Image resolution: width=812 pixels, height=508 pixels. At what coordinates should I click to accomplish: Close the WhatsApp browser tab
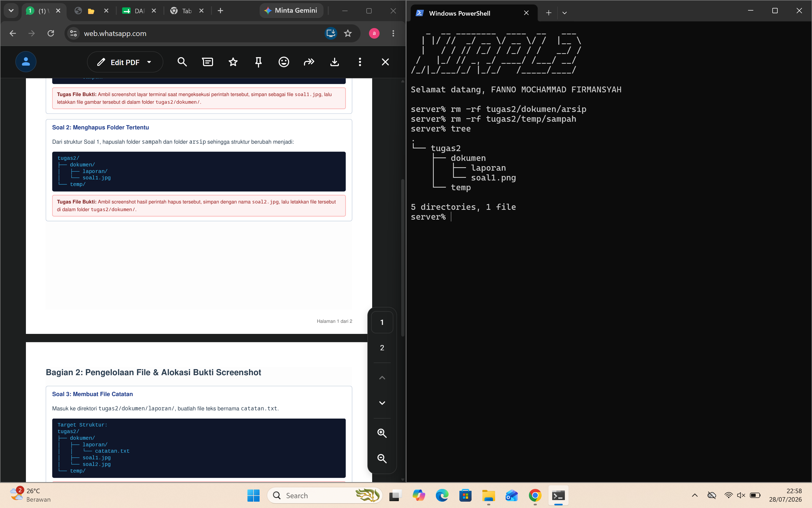click(x=58, y=11)
